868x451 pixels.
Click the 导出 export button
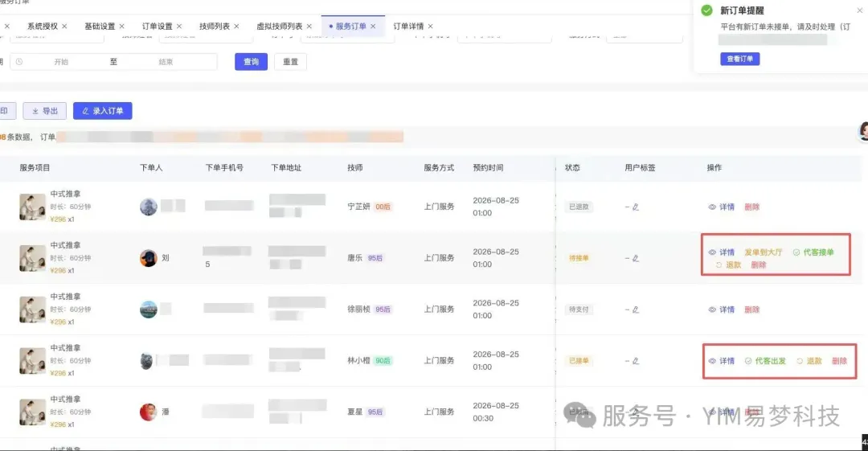45,111
